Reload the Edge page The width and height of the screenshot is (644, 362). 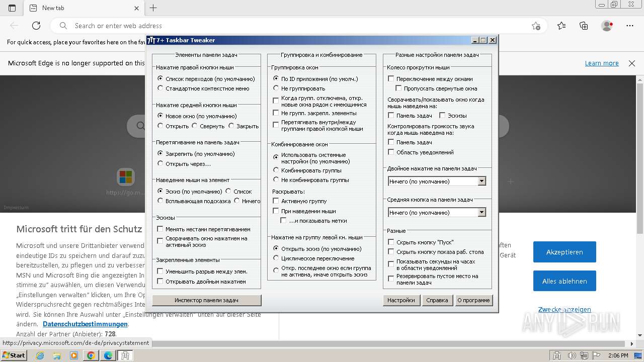tap(36, 26)
